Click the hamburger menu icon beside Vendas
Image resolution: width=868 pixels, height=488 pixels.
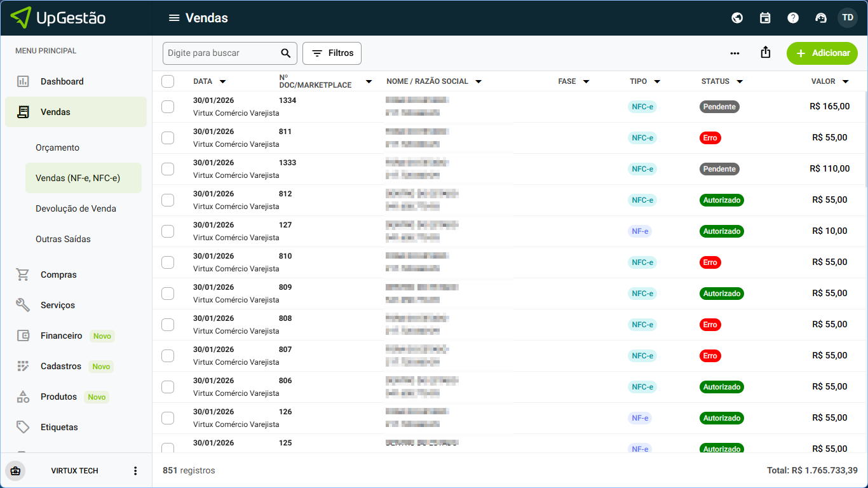(x=173, y=18)
